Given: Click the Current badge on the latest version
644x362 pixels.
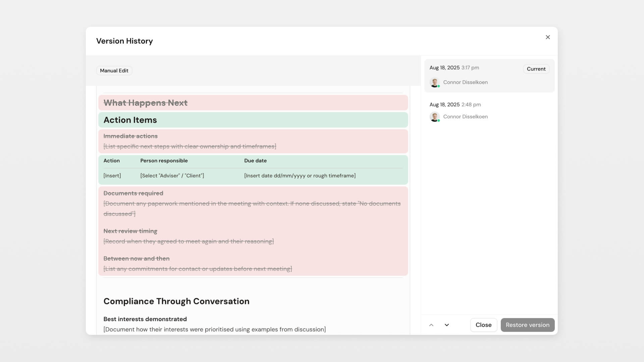Looking at the screenshot, I should tap(536, 69).
